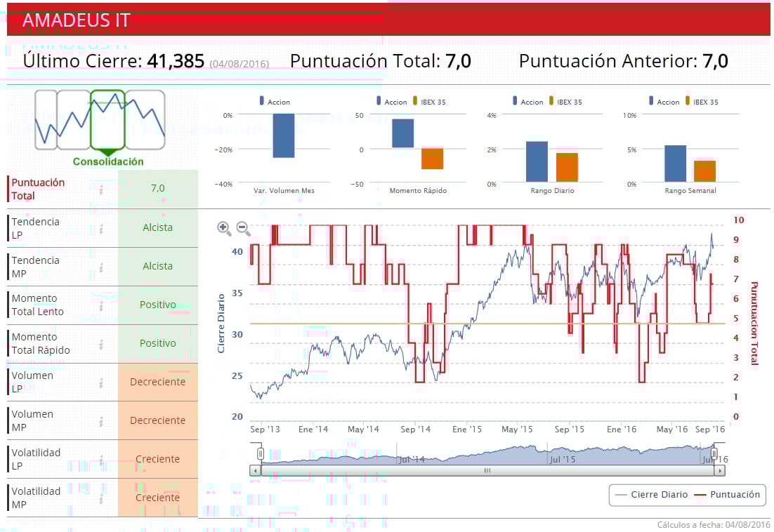
Task: Click Alcista value for Tendencia LP
Action: coord(158,228)
